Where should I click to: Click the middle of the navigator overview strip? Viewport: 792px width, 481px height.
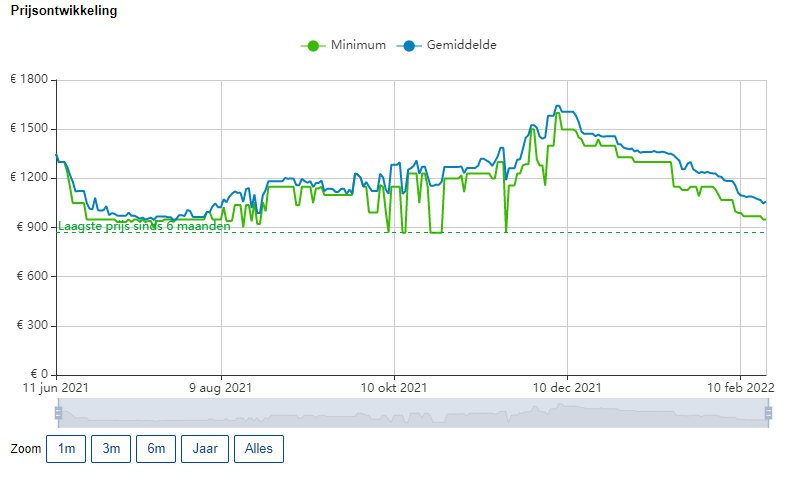click(x=413, y=413)
